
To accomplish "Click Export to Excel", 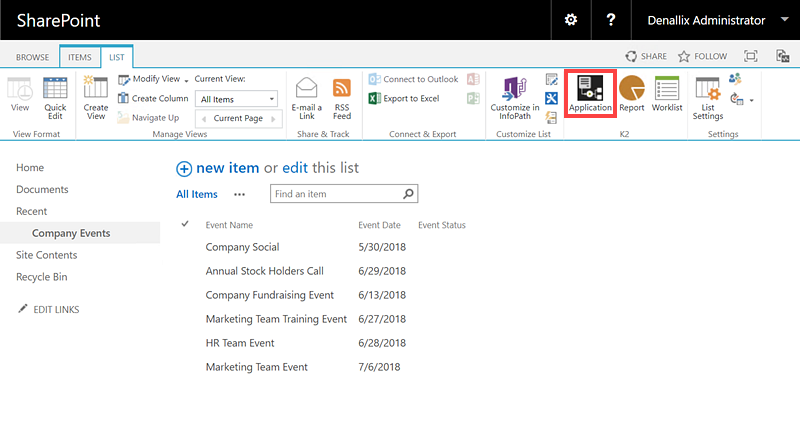I will pos(404,98).
